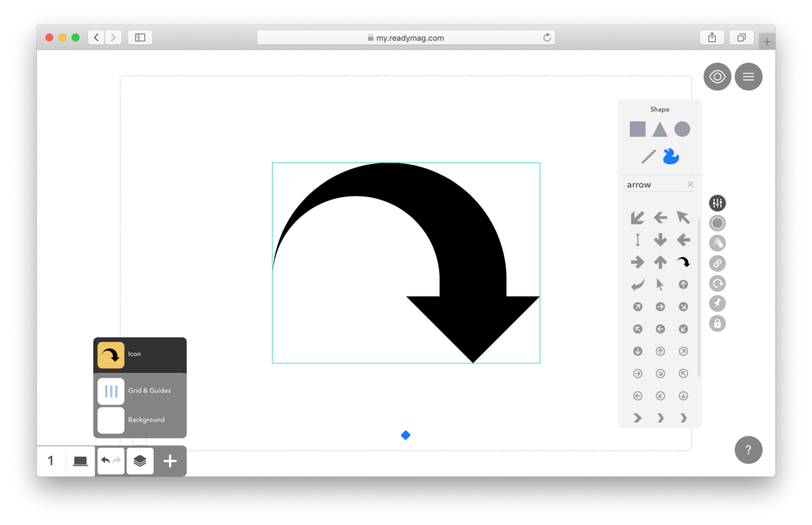Viewport: 812px width, 525px height.
Task: Select the line shape tool
Action: (x=648, y=157)
